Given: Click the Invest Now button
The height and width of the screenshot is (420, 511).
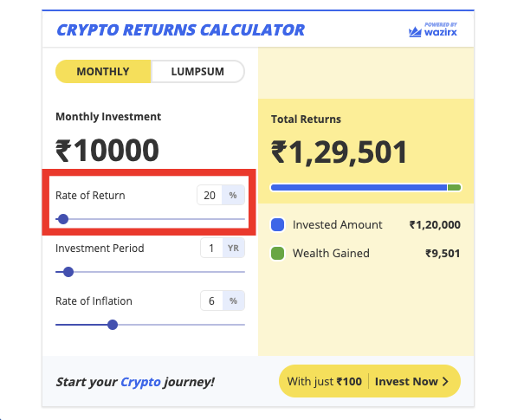Looking at the screenshot, I should (411, 381).
